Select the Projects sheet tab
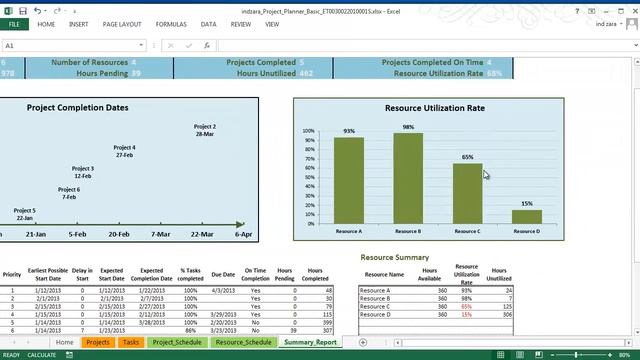640x360 pixels. tap(98, 342)
